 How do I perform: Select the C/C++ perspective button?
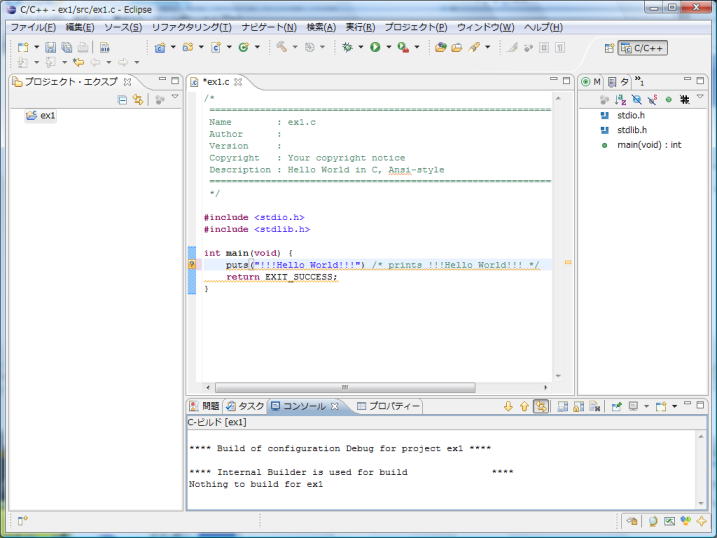pyautogui.click(x=642, y=48)
